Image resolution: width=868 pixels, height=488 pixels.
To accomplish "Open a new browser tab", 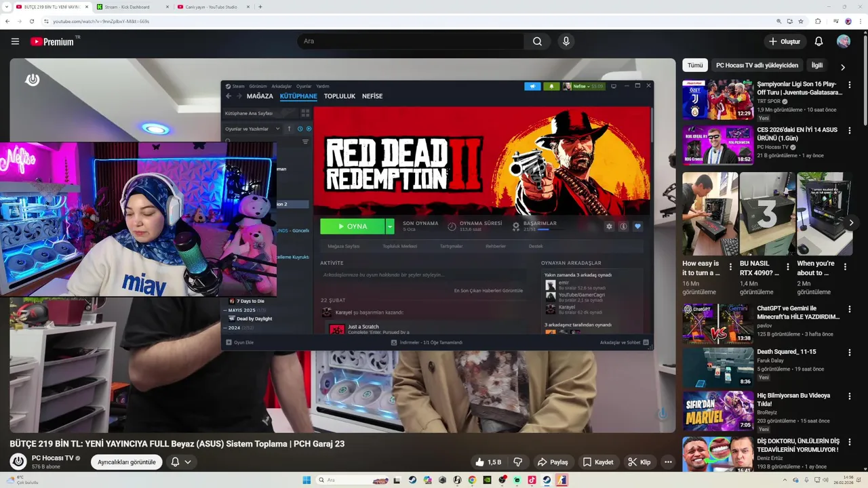I will tap(260, 7).
